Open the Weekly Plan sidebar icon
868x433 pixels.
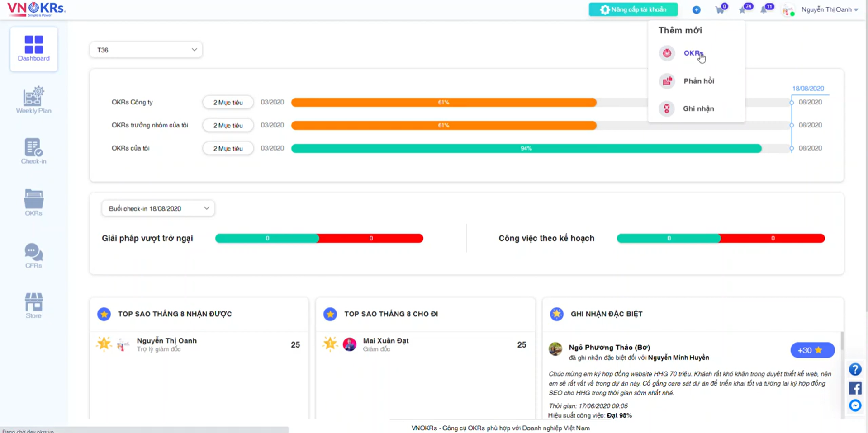(33, 100)
